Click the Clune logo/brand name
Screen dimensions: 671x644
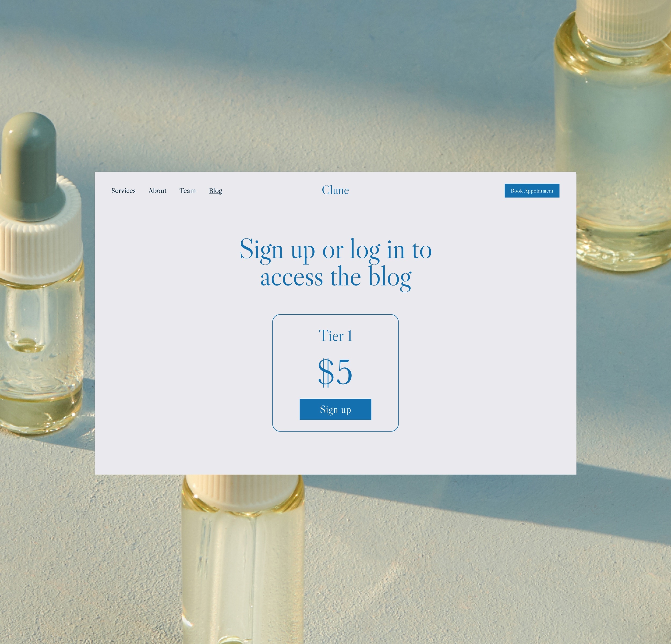(336, 191)
